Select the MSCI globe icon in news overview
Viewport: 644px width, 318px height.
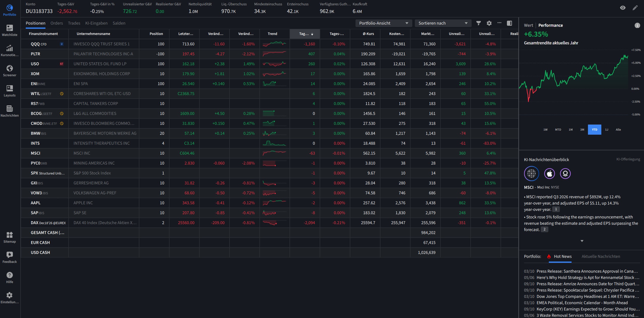(531, 174)
